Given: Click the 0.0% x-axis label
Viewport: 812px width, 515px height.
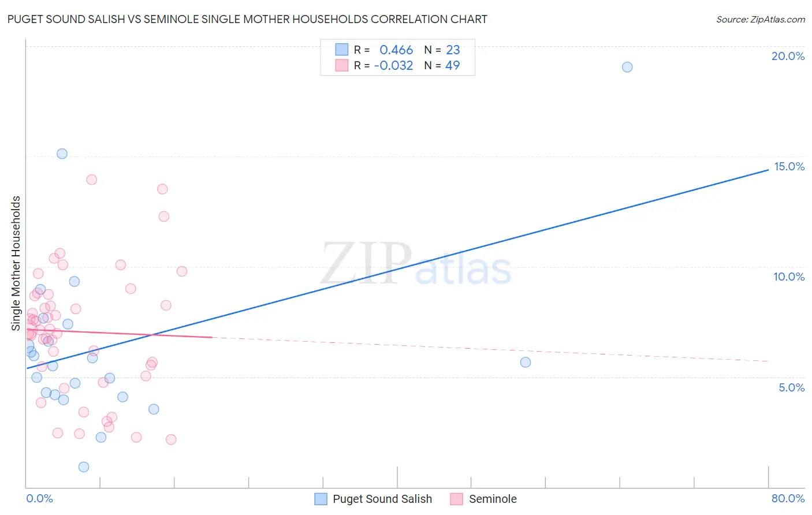Looking at the screenshot, I should click(x=39, y=498).
